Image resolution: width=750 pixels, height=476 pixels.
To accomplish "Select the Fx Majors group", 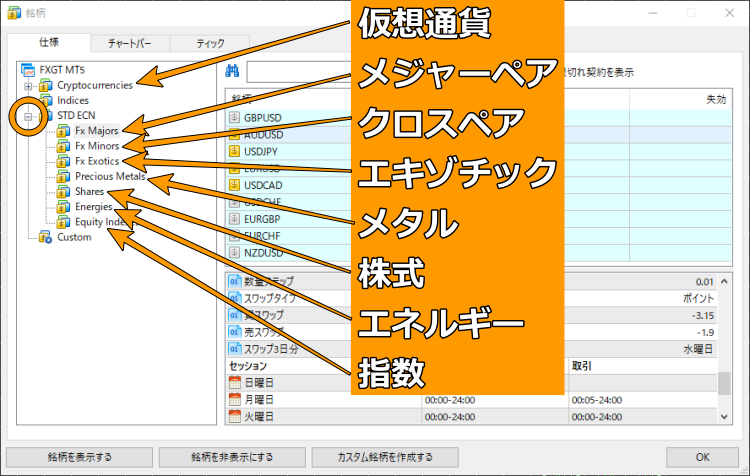I will click(96, 131).
